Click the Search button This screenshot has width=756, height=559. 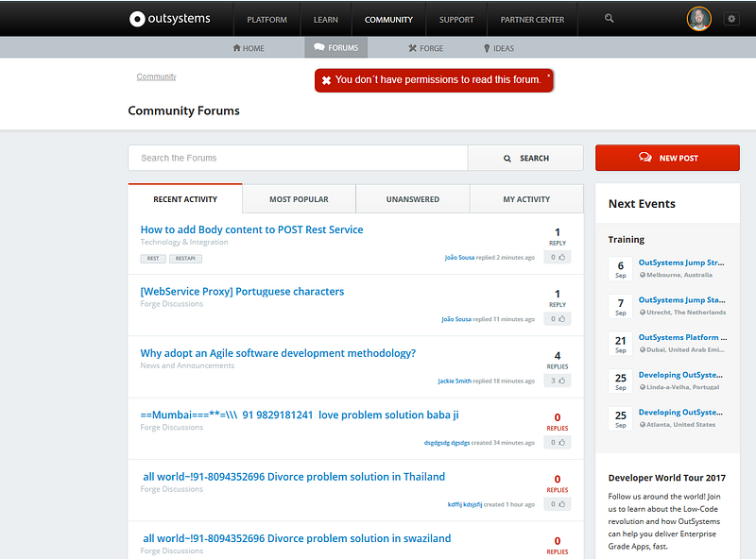pyautogui.click(x=525, y=158)
